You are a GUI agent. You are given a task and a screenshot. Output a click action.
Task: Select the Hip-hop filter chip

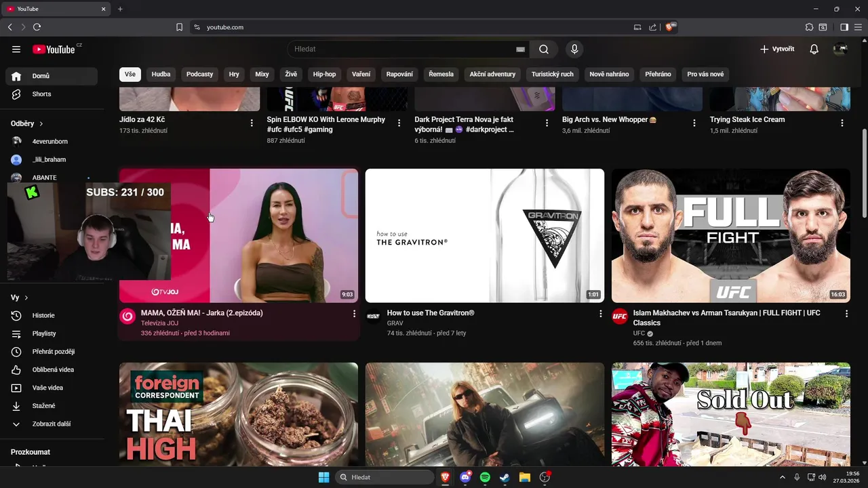point(324,74)
